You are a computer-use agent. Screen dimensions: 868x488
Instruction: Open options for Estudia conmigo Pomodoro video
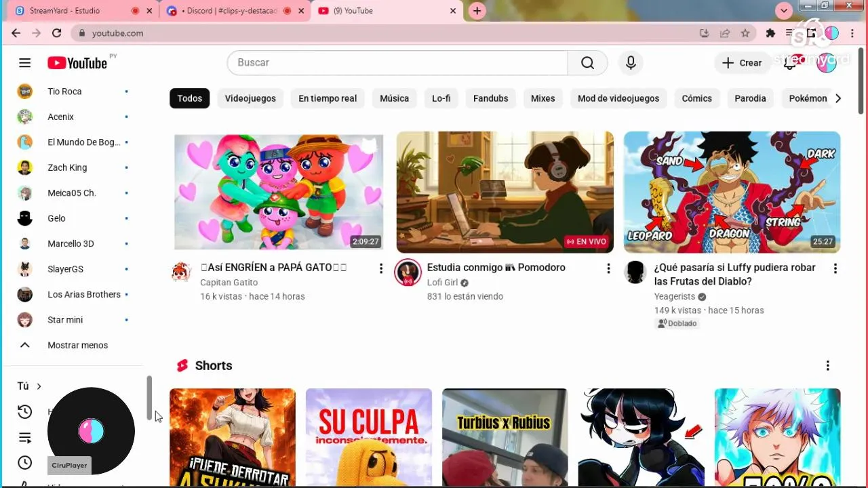pos(608,268)
